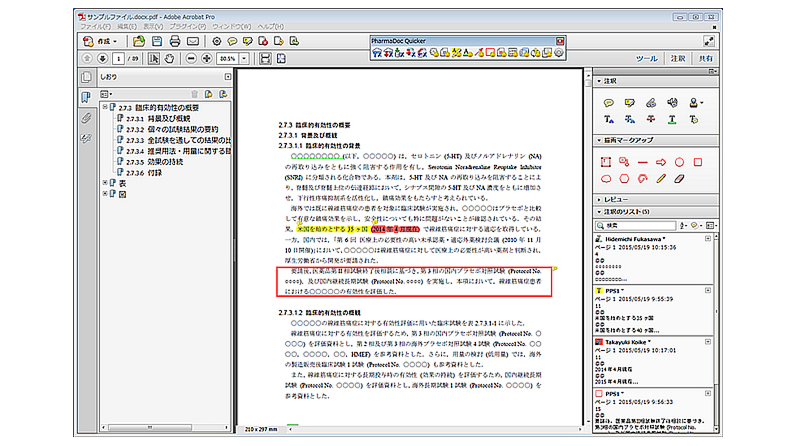Screen dimensions: 796x446
Task: Switch to the ツール pane tab
Action: [x=647, y=59]
